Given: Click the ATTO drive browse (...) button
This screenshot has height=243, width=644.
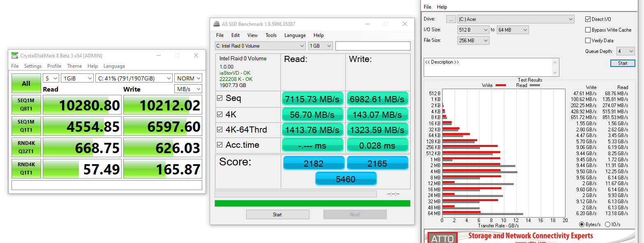Looking at the screenshot, I should coord(451,19).
